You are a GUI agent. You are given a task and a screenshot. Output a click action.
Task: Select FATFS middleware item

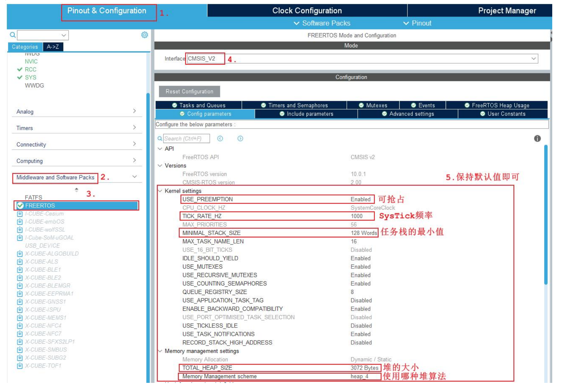pos(33,197)
